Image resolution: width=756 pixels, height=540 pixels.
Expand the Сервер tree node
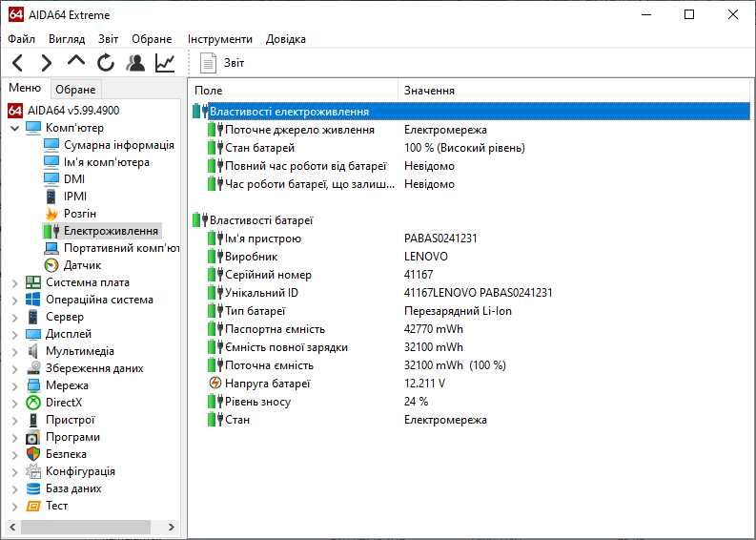click(14, 318)
